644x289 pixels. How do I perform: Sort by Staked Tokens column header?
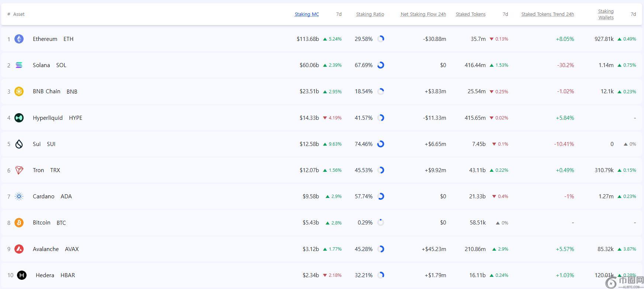click(x=471, y=14)
